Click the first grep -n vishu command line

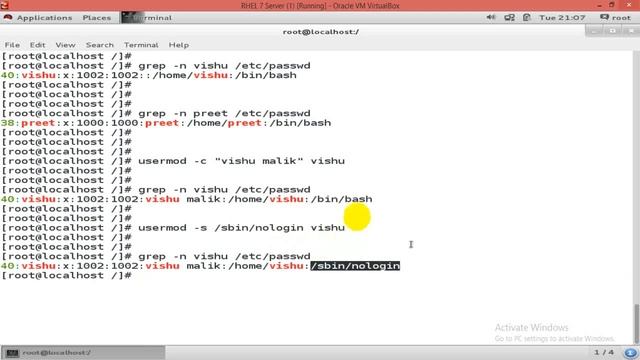[x=224, y=66]
